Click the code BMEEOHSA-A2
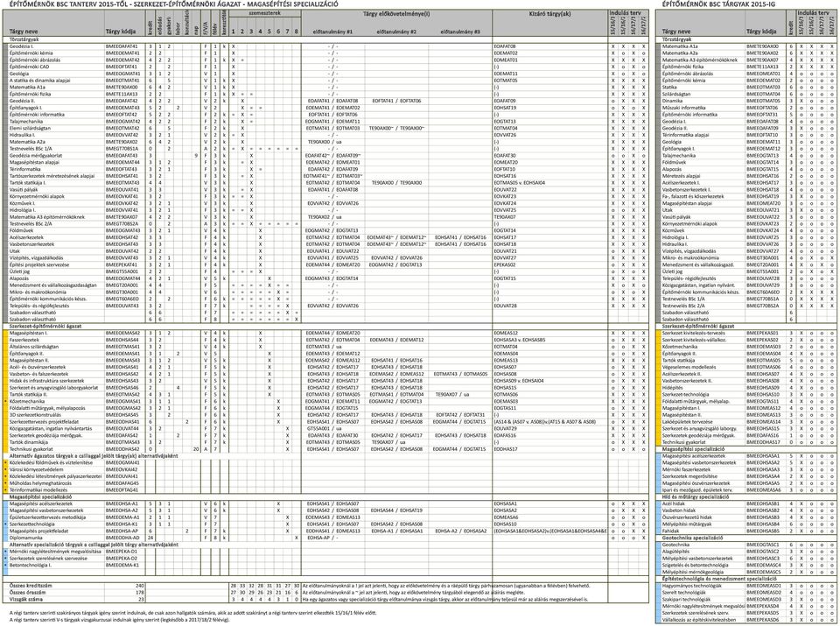The height and width of the screenshot is (626, 840). [122, 511]
